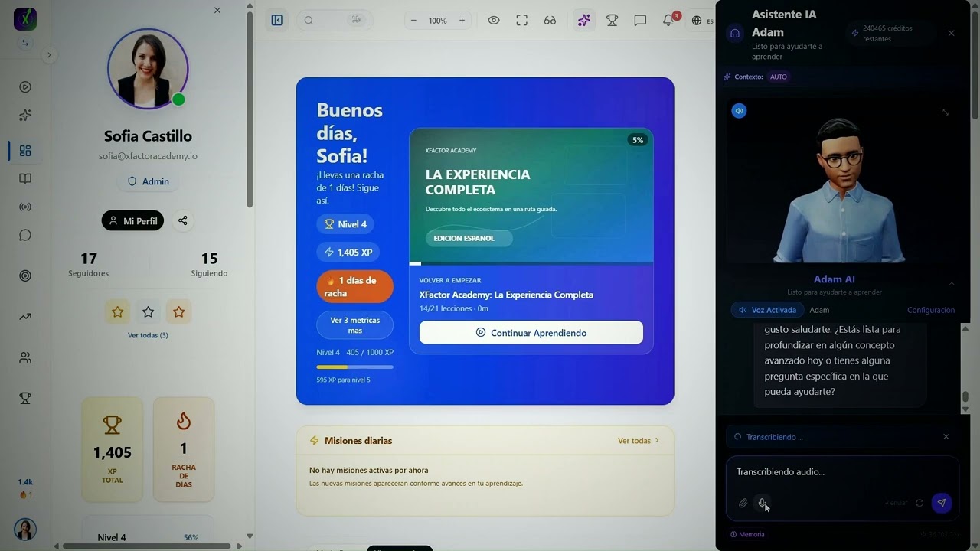980x551 pixels.
Task: Click the 1 días de racha pill
Action: 355,286
